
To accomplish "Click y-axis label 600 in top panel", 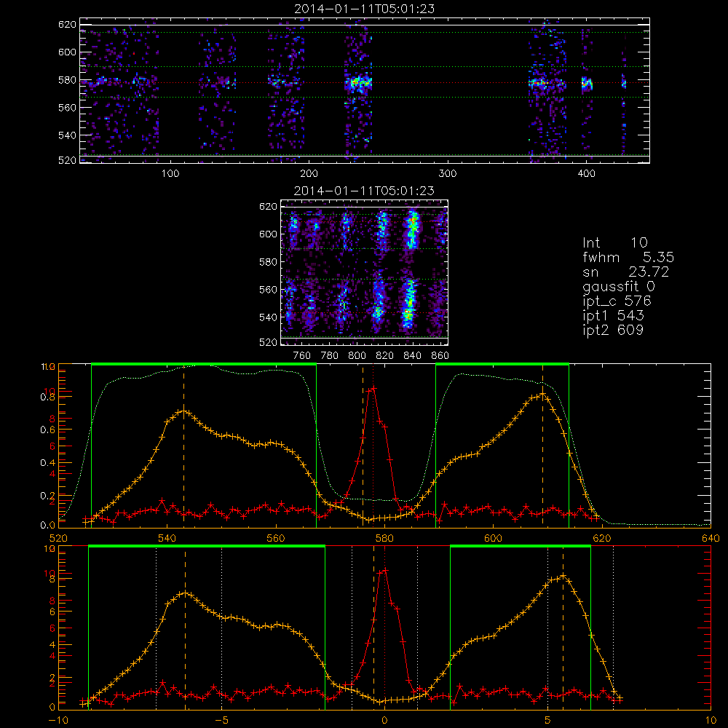I will tap(67, 52).
